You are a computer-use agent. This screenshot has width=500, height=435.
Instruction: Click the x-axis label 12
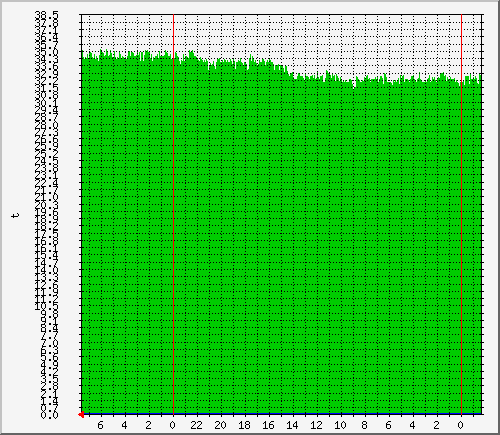click(316, 425)
